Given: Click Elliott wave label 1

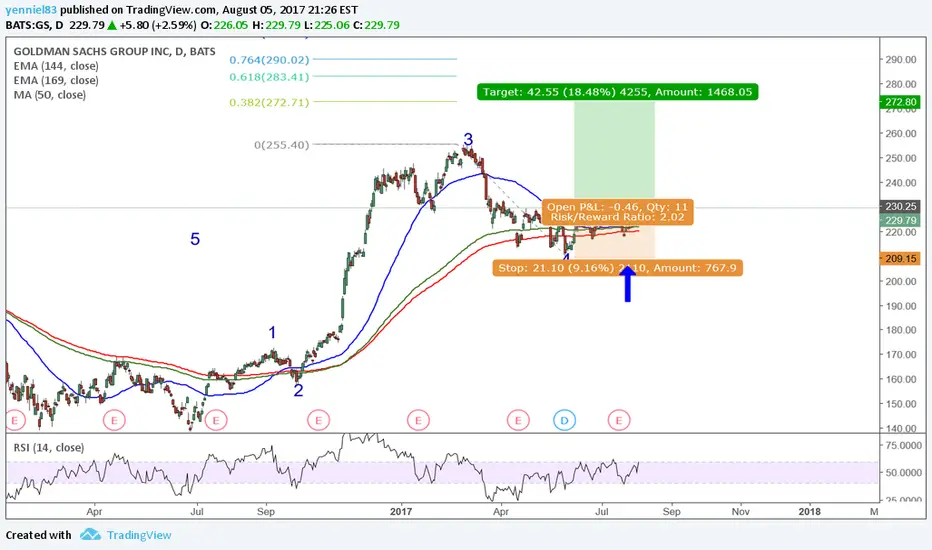Looking at the screenshot, I should coord(272,332).
